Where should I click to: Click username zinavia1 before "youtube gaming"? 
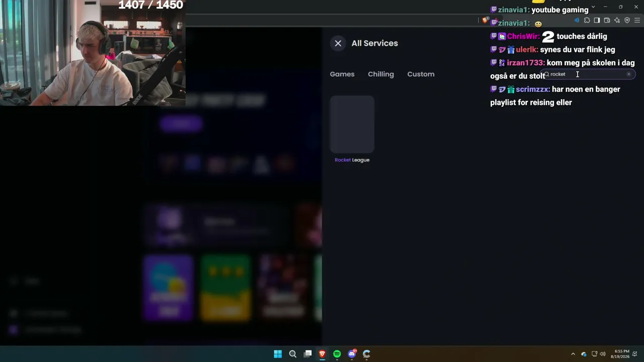[x=513, y=10]
